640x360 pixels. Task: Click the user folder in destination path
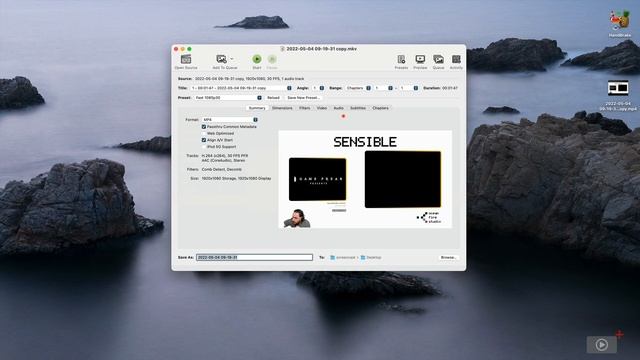[x=342, y=258]
